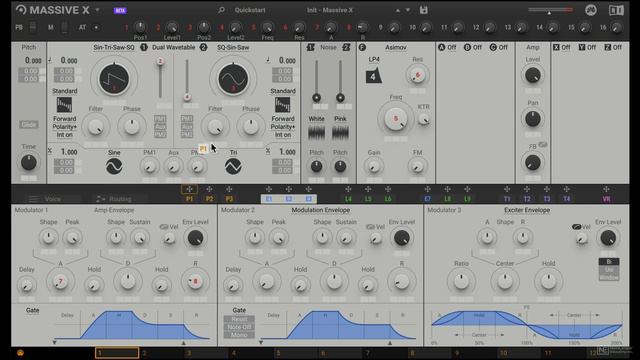Toggle the view layout icon at top right
The image size is (640, 360).
coord(616,10)
